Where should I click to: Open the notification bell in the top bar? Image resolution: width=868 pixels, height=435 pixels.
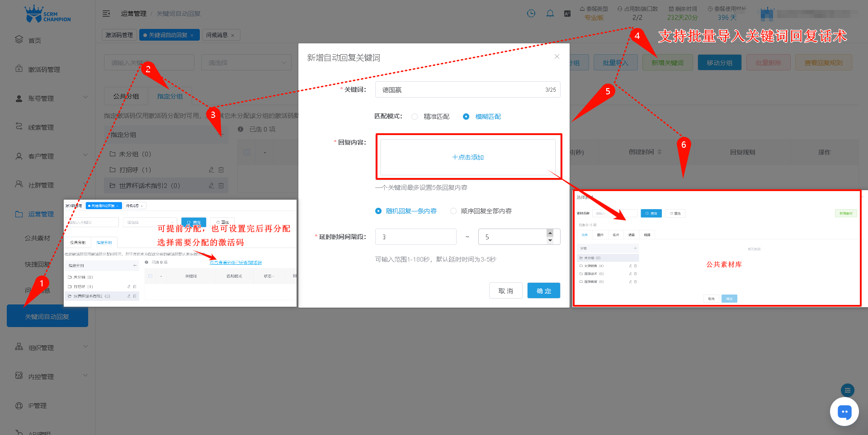coord(550,13)
